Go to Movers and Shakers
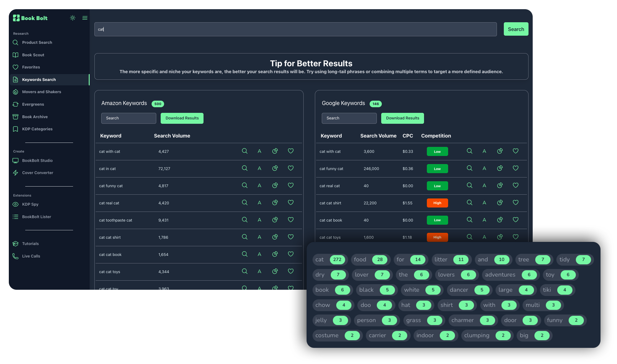The height and width of the screenshot is (364, 617). [x=41, y=92]
